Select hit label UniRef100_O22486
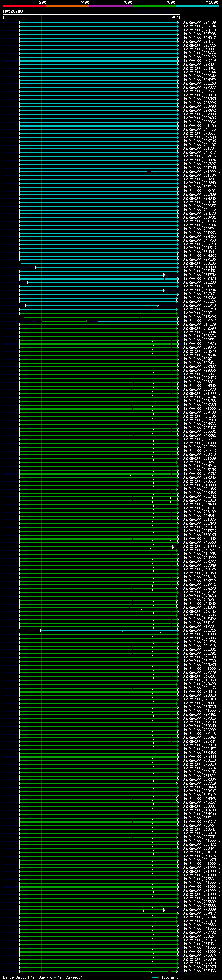 (199, 118)
